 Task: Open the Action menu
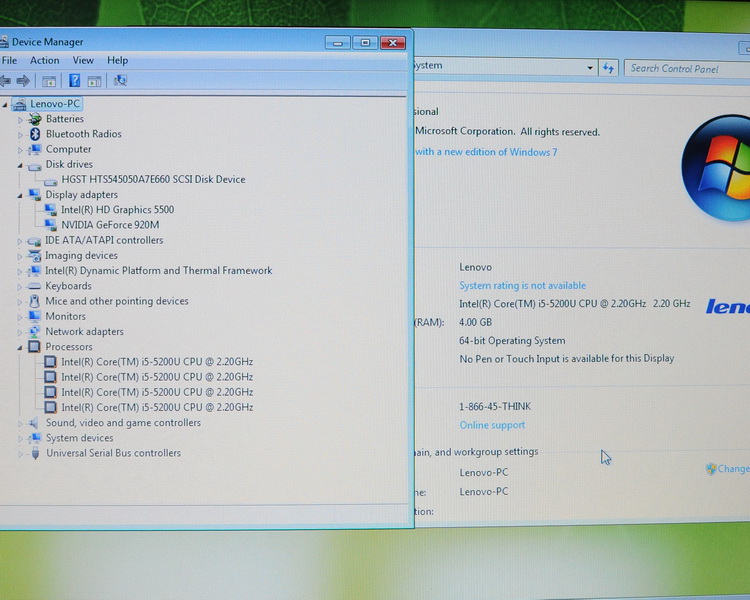(x=44, y=60)
